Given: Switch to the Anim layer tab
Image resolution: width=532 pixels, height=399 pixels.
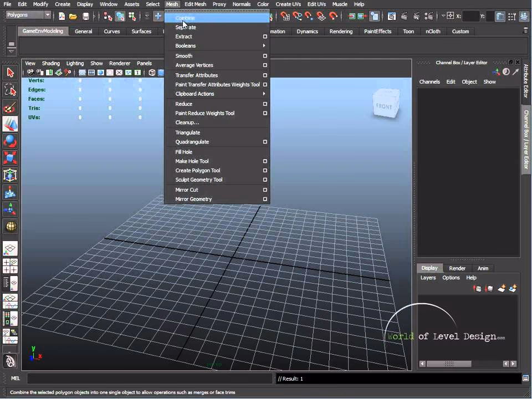Looking at the screenshot, I should 483,268.
